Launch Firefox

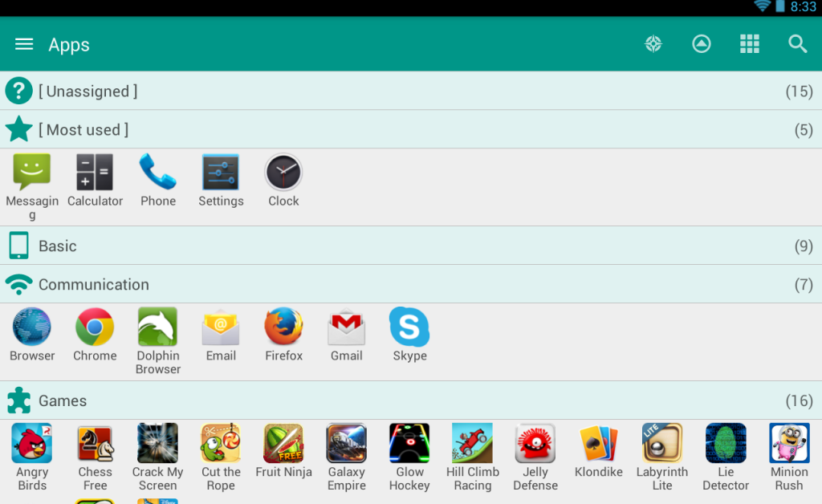pyautogui.click(x=283, y=335)
